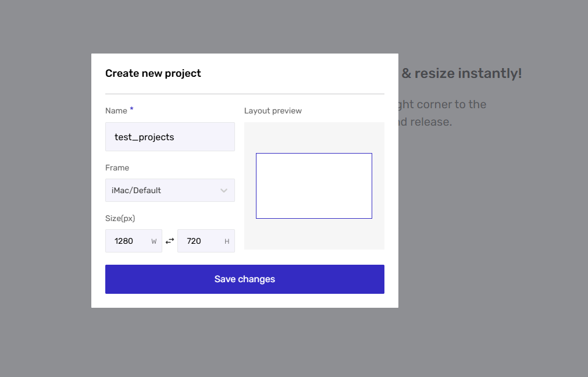Click the Save changes button
The height and width of the screenshot is (377, 588).
[x=244, y=279]
